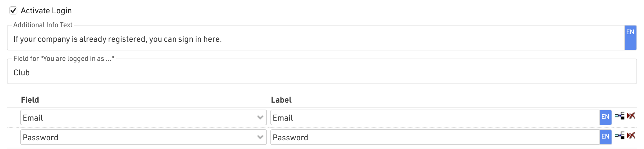Click chevron arrow of Email combo box
The height and width of the screenshot is (149, 644).
coord(260,118)
